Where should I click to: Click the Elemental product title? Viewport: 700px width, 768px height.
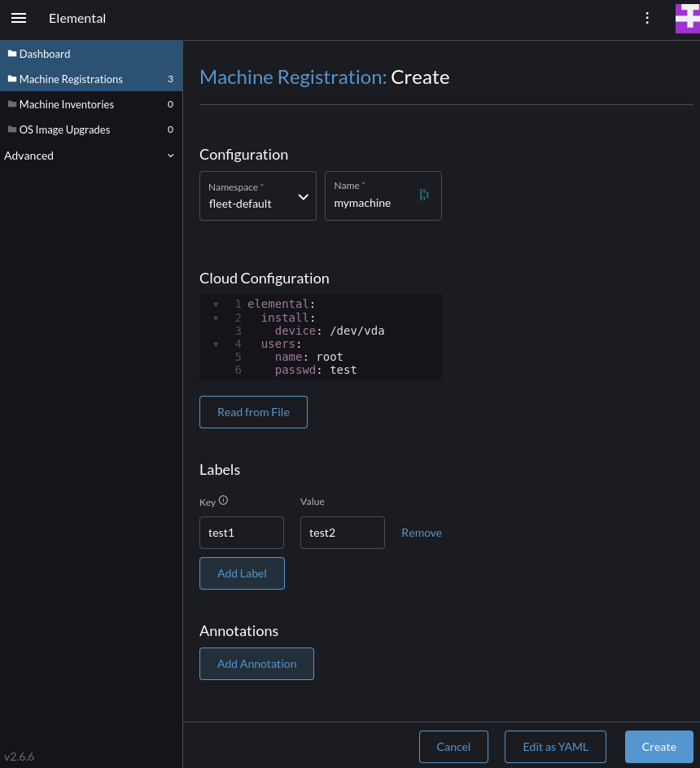pos(77,18)
